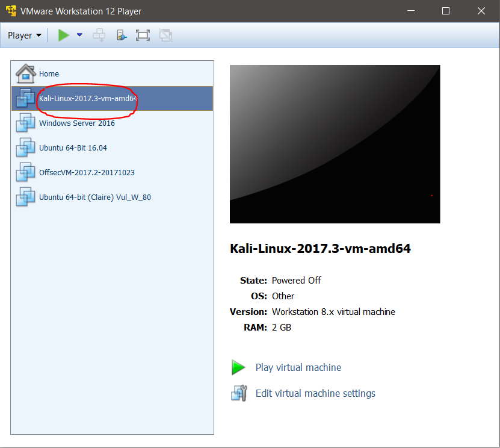Viewport: 500px width, 448px height.
Task: Click the Ubuntu (Claire) Vul_W_80 VM icon
Action: (x=25, y=197)
